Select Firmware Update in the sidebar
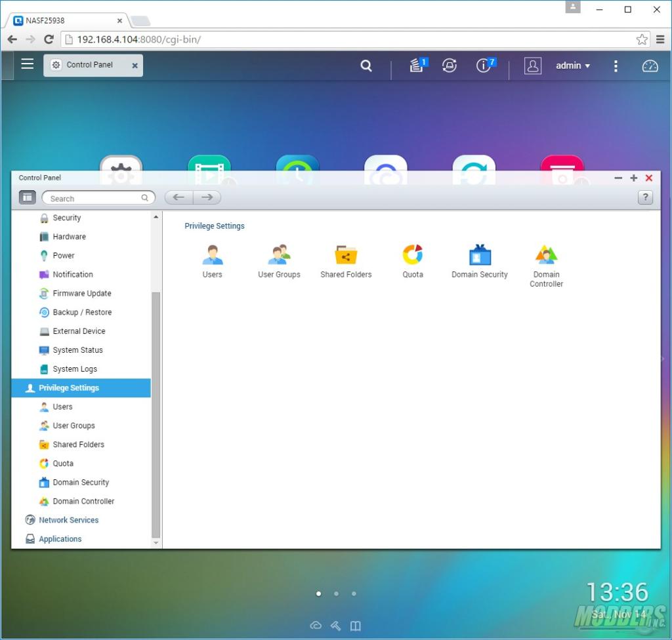 [x=81, y=293]
